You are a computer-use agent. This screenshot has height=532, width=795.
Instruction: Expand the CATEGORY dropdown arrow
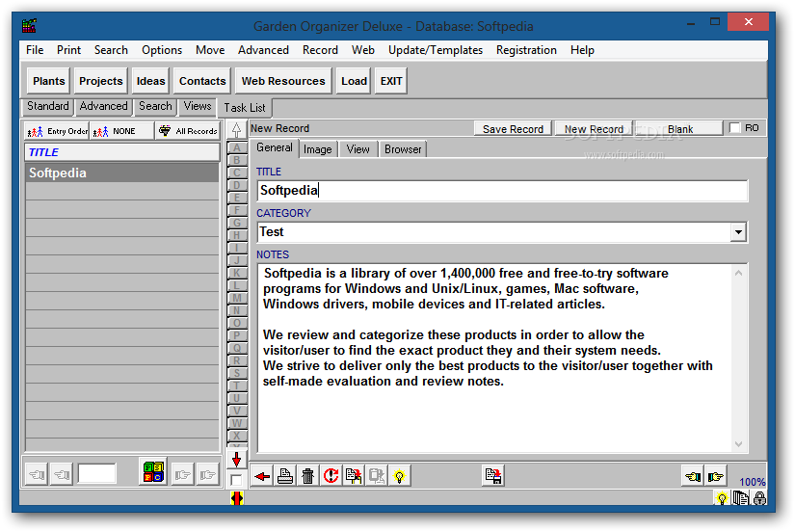[x=738, y=232]
